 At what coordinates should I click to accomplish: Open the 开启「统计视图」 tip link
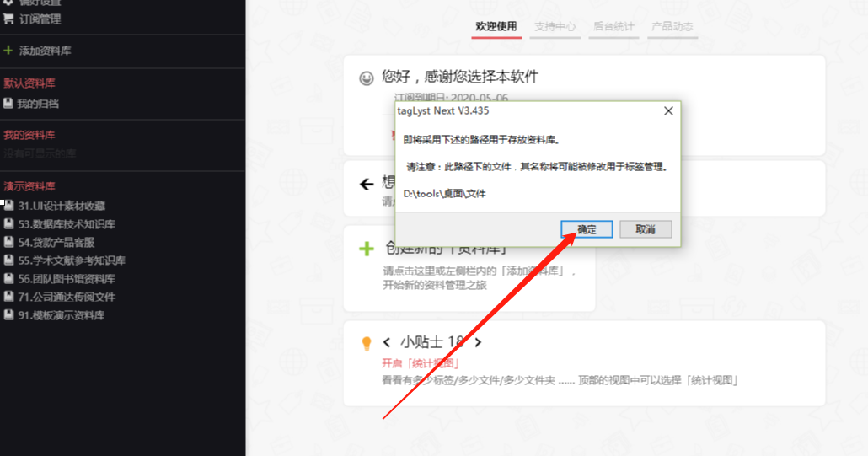tap(421, 363)
